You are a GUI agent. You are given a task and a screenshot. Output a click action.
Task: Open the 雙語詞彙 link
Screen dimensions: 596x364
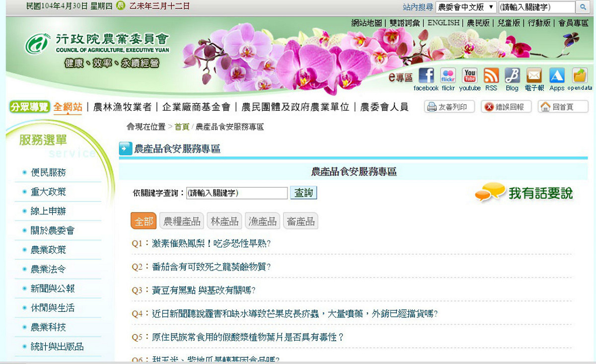coord(405,23)
